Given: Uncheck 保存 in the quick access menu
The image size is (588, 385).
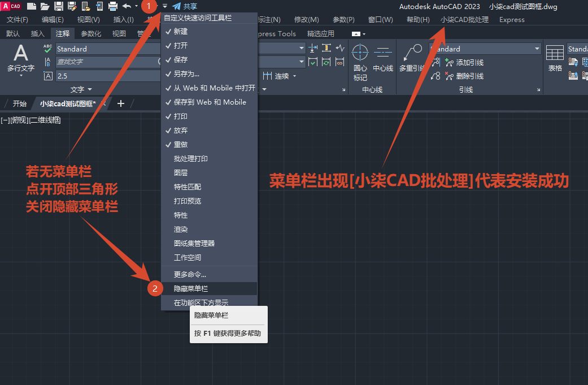Looking at the screenshot, I should (209, 60).
